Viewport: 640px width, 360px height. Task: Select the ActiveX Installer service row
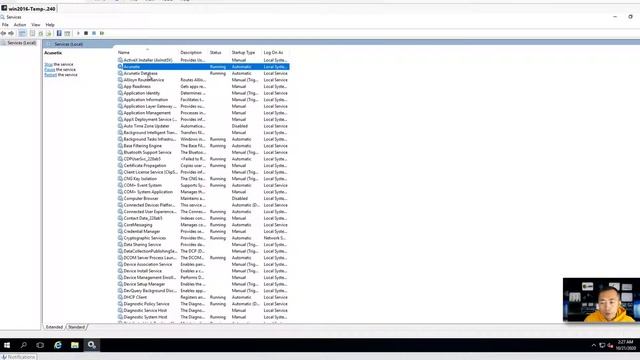203,60
